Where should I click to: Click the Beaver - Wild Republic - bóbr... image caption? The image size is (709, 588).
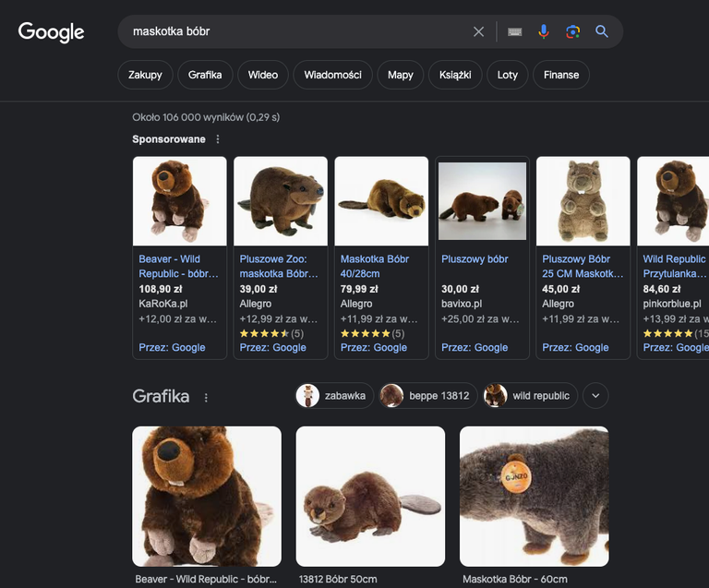point(206,580)
